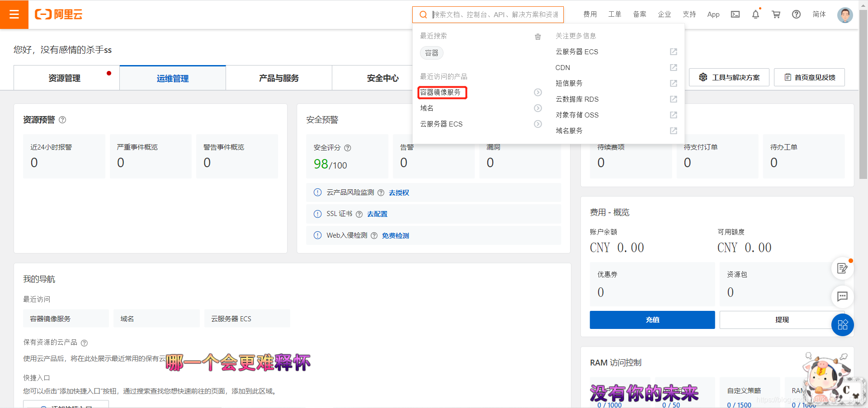Screen dimensions: 868x408
Task: Open the floating edit survey icon
Action: pyautogui.click(x=842, y=268)
